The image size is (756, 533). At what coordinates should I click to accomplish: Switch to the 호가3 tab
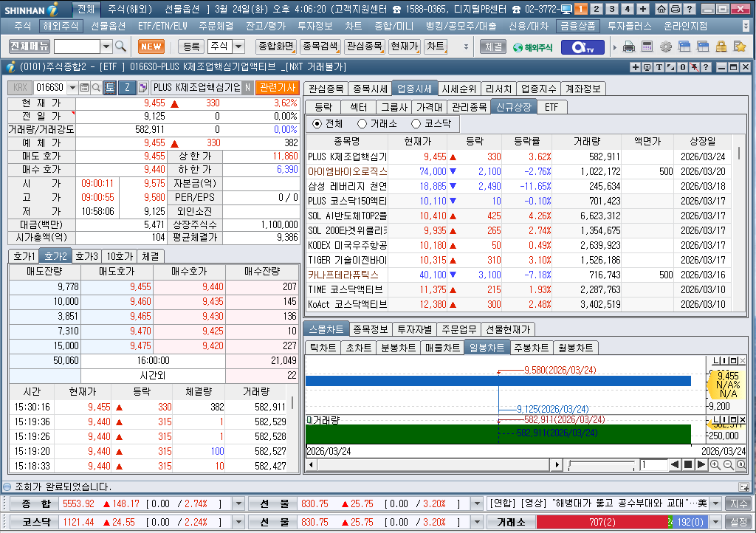(x=87, y=256)
